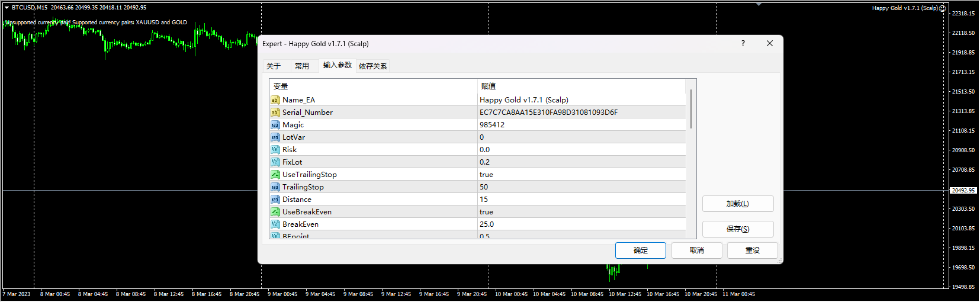This screenshot has width=980, height=302.
Task: Close the Expert Happy Gold dialog
Action: [x=770, y=43]
